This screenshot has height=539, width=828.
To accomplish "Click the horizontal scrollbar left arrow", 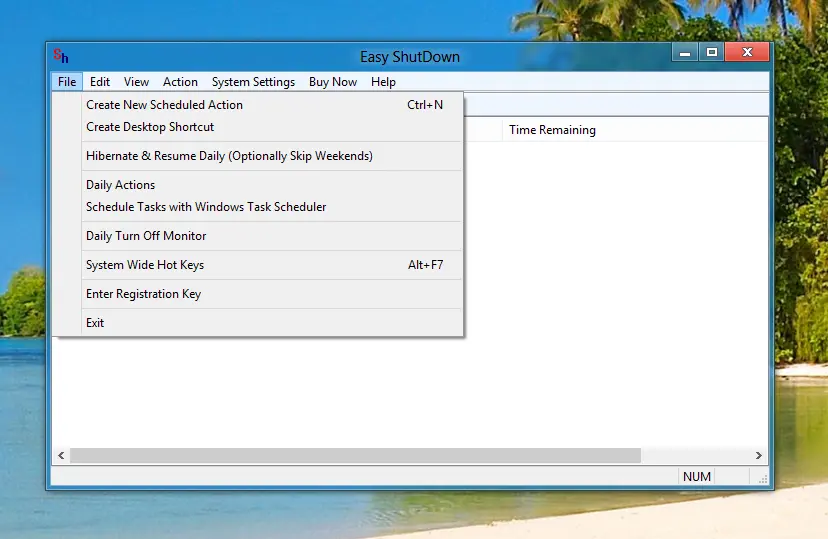I will pyautogui.click(x=61, y=456).
